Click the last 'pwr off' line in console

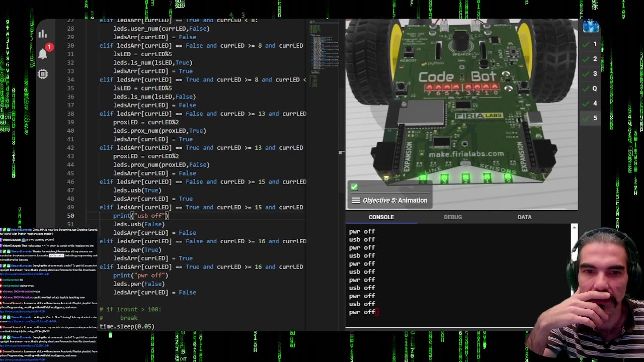coord(362,312)
